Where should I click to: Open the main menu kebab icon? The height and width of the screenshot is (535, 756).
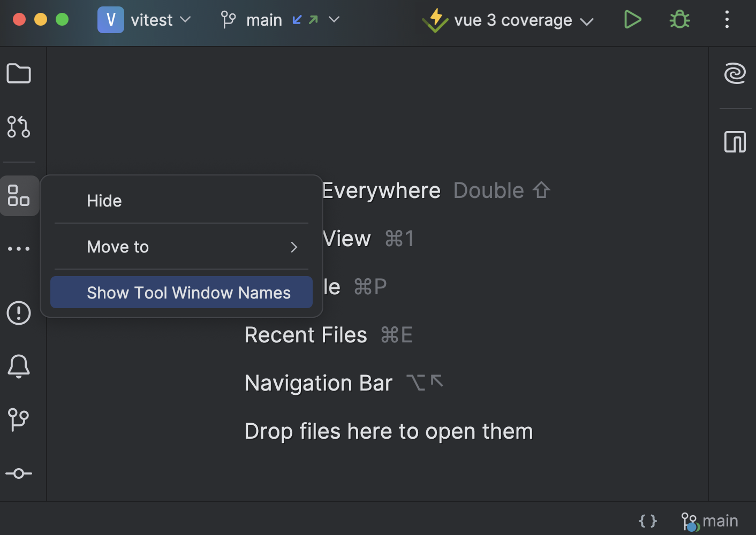coord(727,19)
